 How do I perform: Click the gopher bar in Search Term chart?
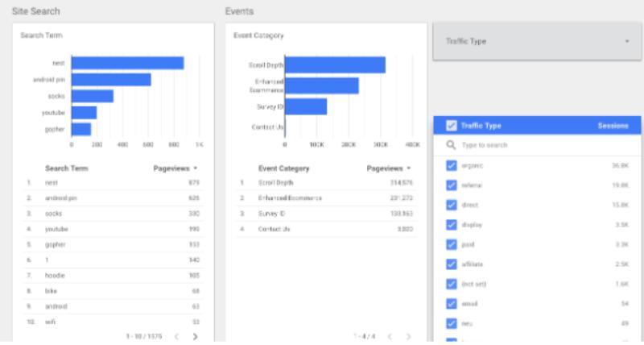[x=81, y=129]
